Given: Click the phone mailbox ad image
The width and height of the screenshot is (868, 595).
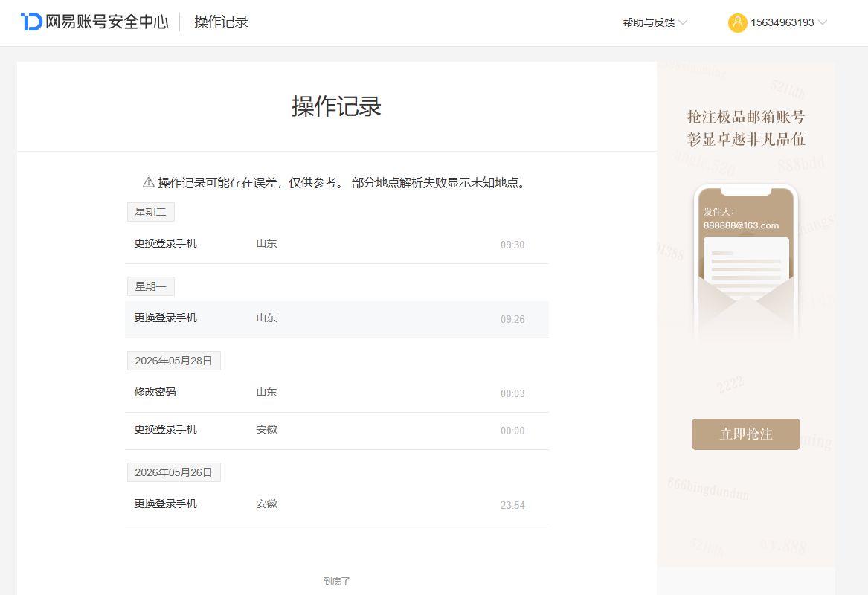Looking at the screenshot, I should click(746, 263).
